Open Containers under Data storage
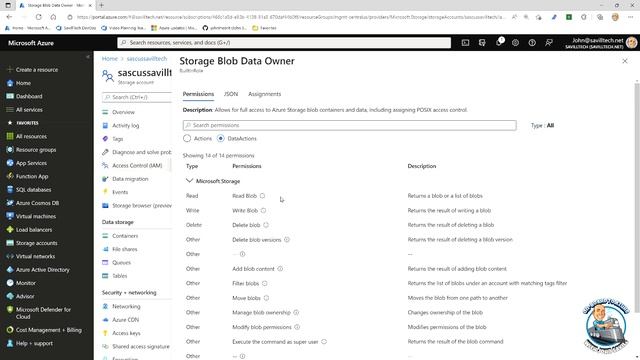 coord(125,236)
